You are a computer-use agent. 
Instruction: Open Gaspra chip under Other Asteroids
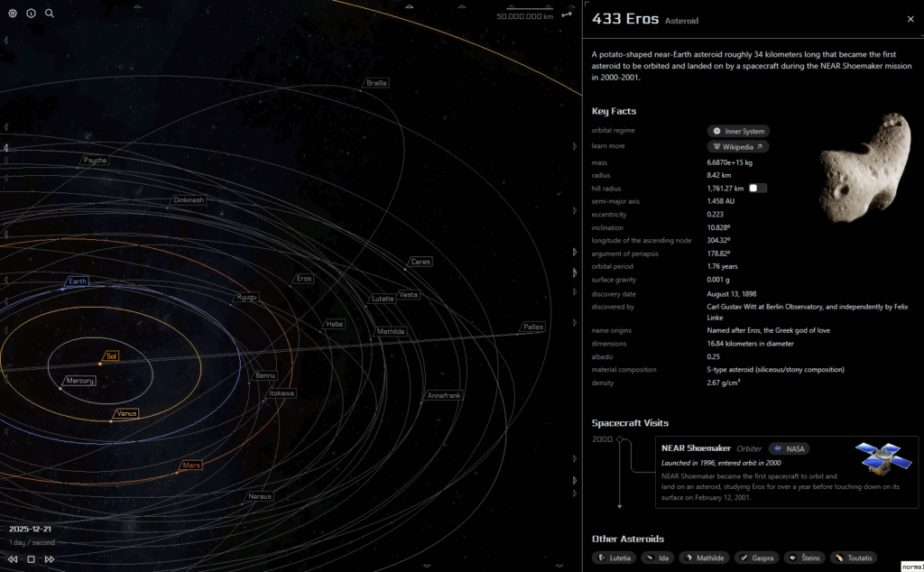(757, 558)
